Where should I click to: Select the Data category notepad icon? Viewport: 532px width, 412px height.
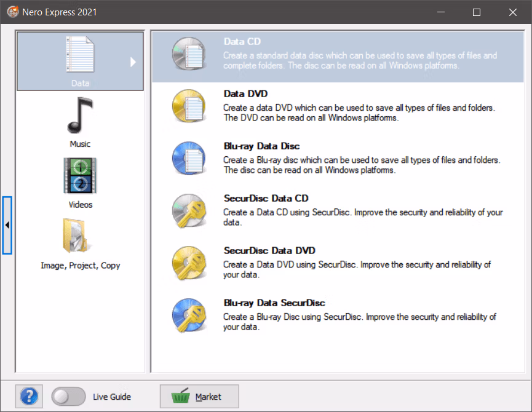click(x=80, y=54)
